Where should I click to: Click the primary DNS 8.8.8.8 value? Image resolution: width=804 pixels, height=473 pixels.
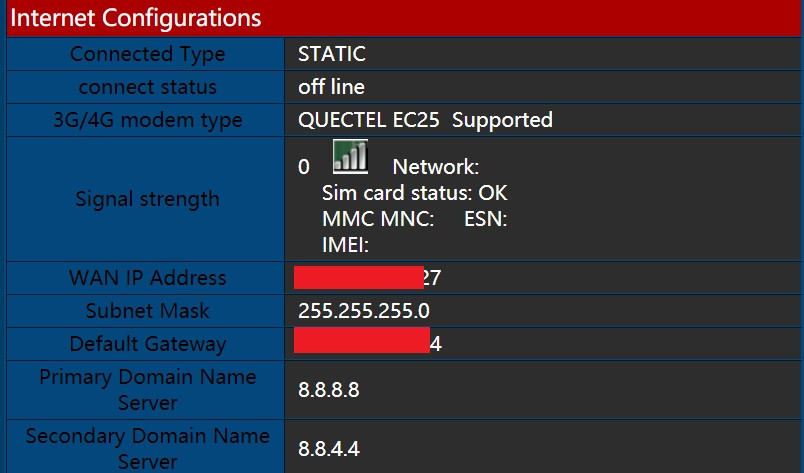329,390
